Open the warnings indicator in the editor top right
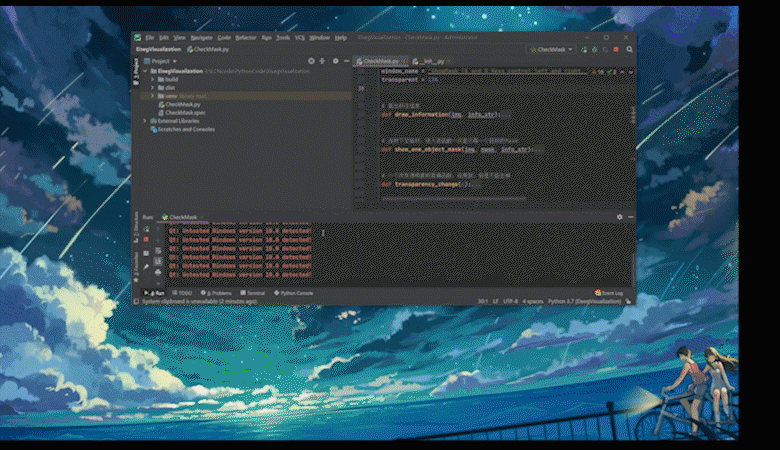This screenshot has height=450, width=780. 604,72
